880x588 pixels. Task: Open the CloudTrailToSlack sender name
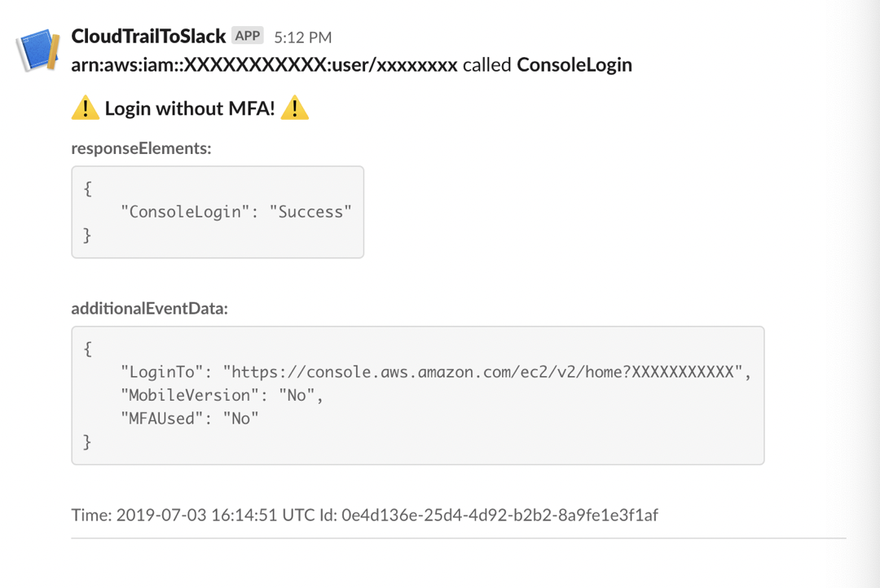[x=148, y=37]
